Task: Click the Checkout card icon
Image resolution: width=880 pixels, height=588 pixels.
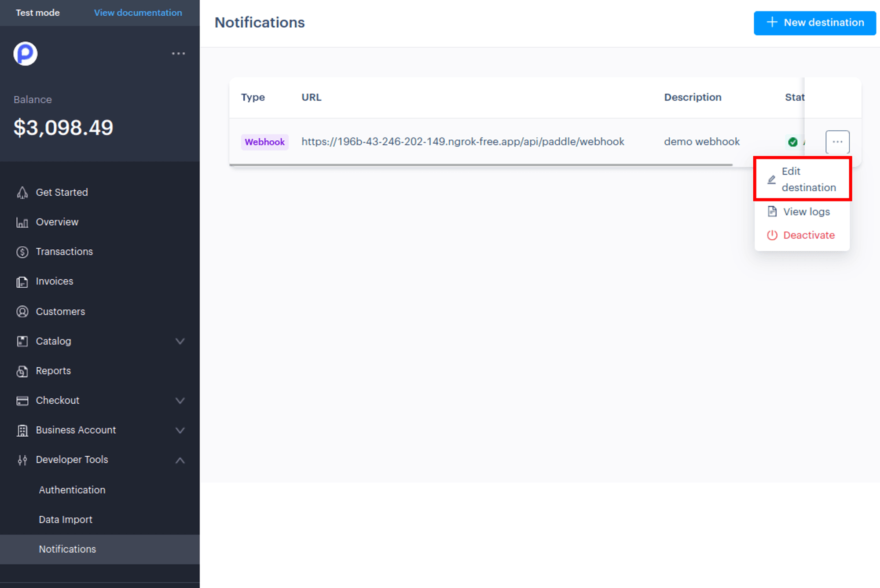Action: coord(22,401)
